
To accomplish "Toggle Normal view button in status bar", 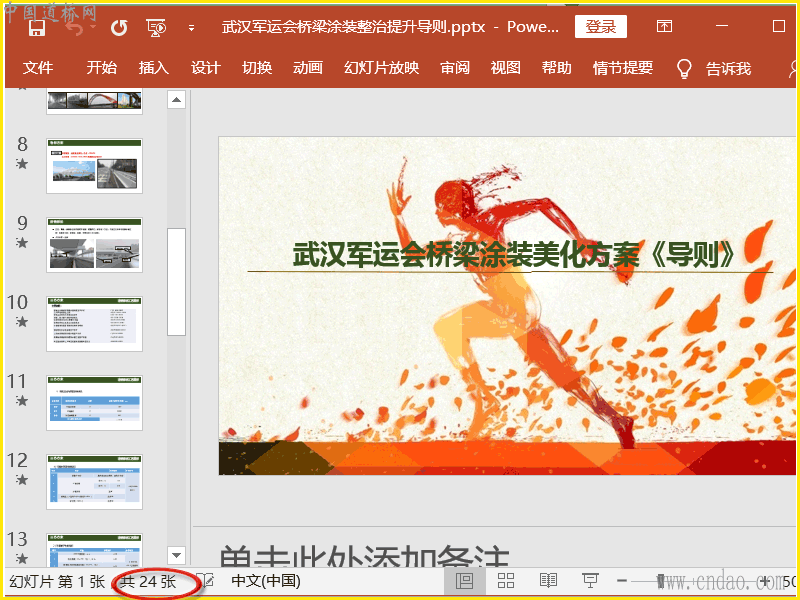I will 464,581.
